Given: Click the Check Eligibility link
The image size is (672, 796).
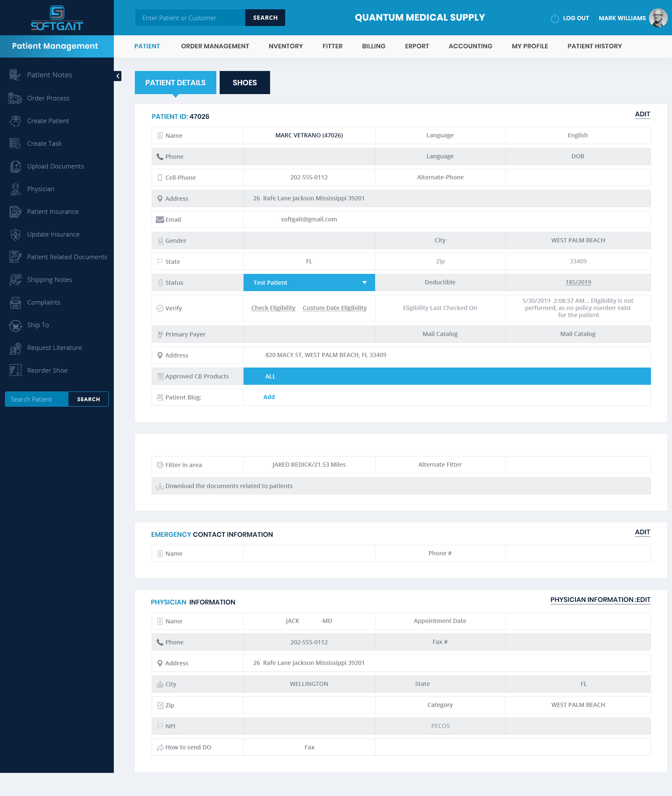Looking at the screenshot, I should pyautogui.click(x=273, y=308).
